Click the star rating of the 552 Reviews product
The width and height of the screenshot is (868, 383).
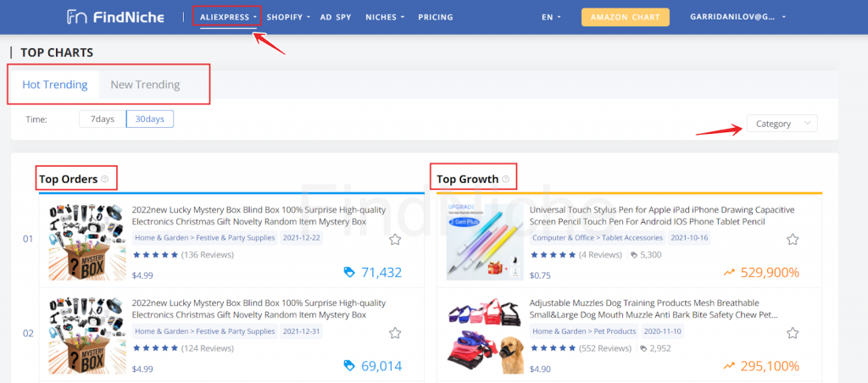click(553, 349)
